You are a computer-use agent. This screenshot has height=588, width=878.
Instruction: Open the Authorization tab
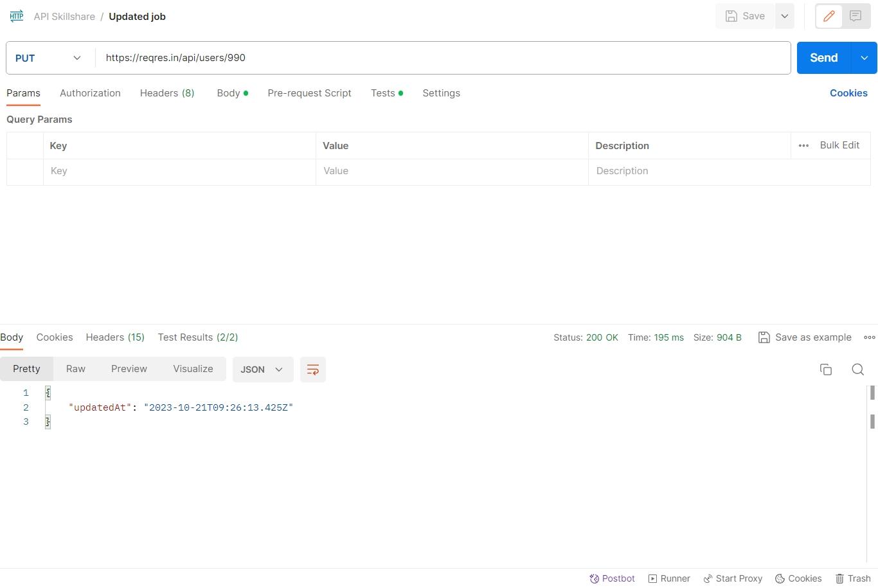90,93
